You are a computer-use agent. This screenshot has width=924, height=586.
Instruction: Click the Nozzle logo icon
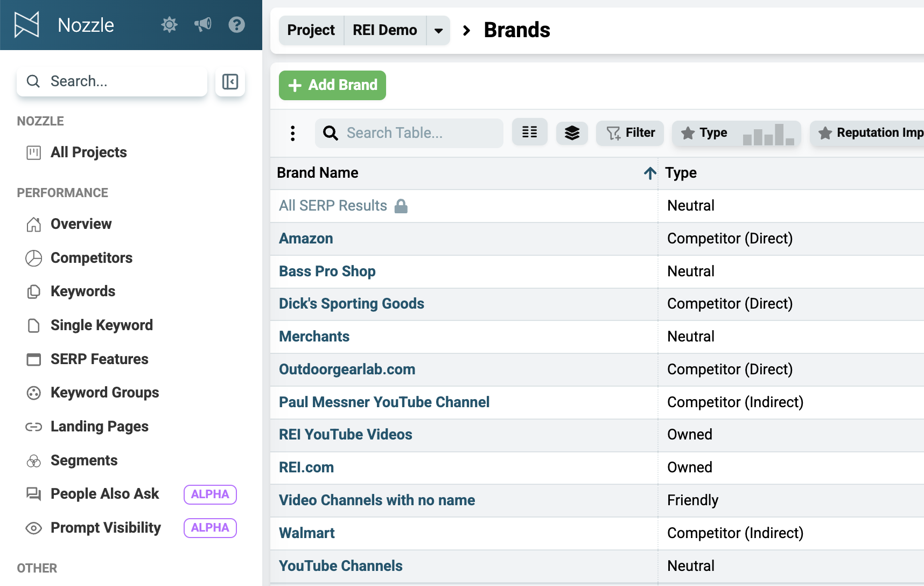coord(26,25)
